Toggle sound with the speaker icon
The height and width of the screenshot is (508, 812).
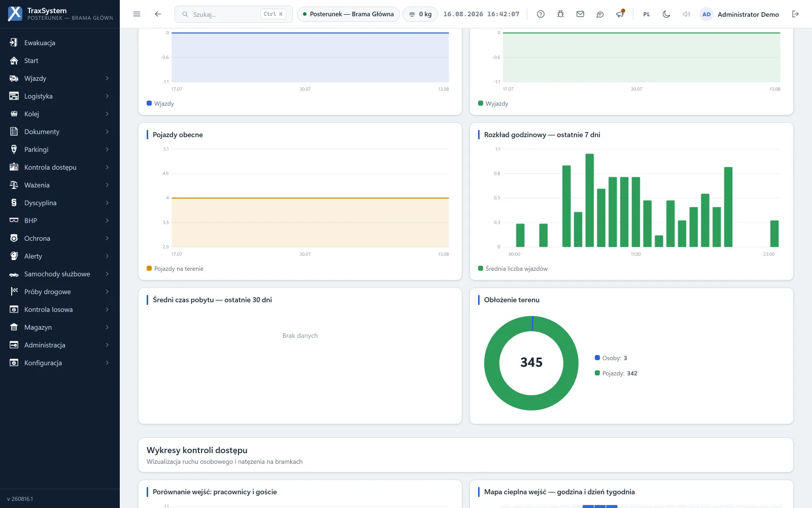[686, 14]
